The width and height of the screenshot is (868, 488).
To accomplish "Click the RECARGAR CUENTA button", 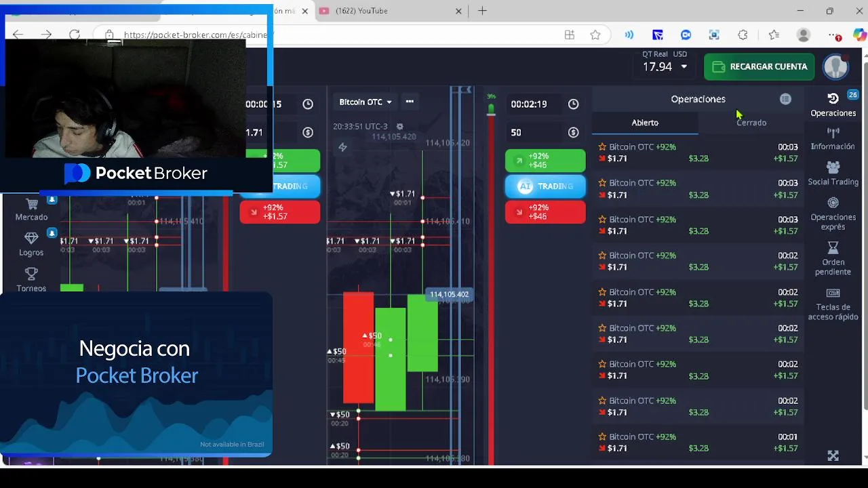I will [759, 66].
